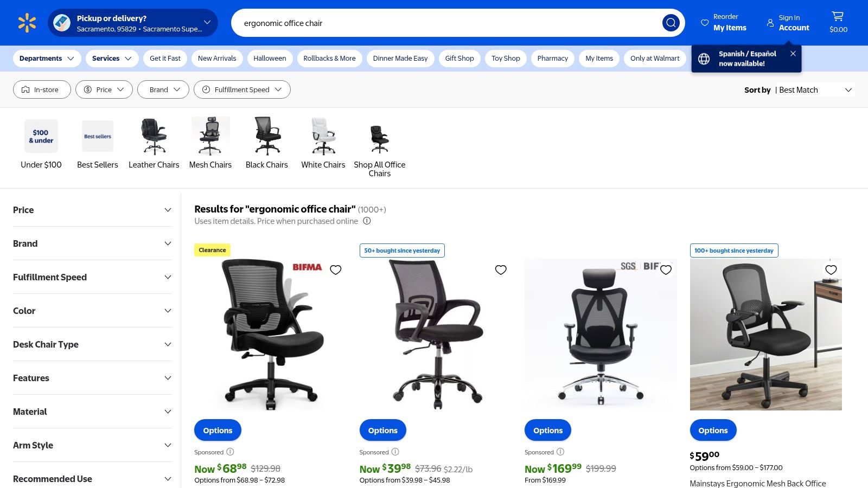Expand the Material sidebar filter
The image size is (868, 488).
point(92,412)
